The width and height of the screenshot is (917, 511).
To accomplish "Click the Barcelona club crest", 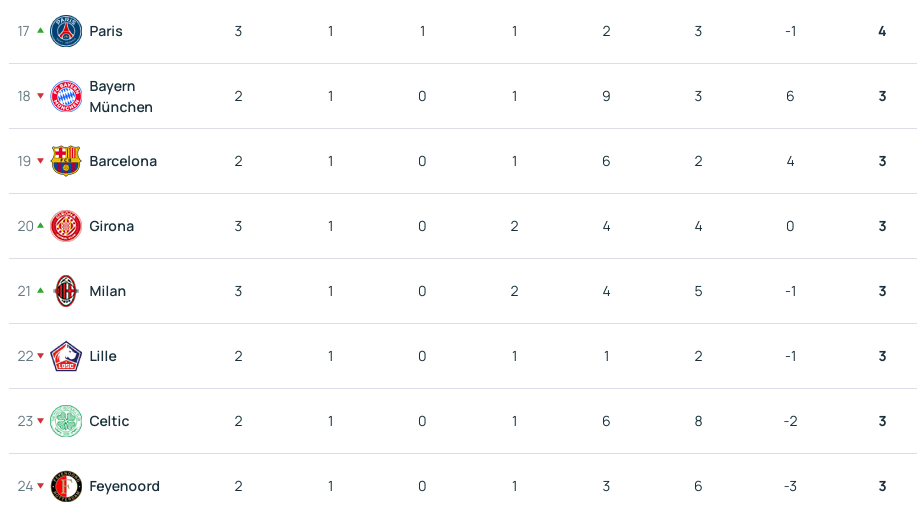I will coord(66,161).
